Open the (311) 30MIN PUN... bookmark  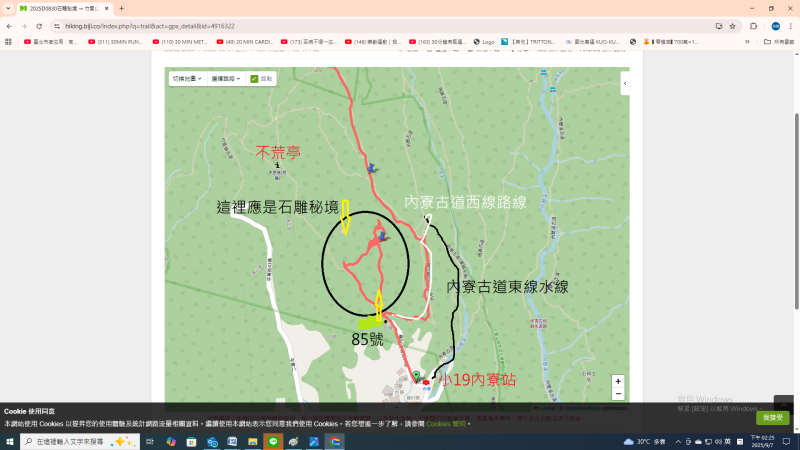pos(115,42)
